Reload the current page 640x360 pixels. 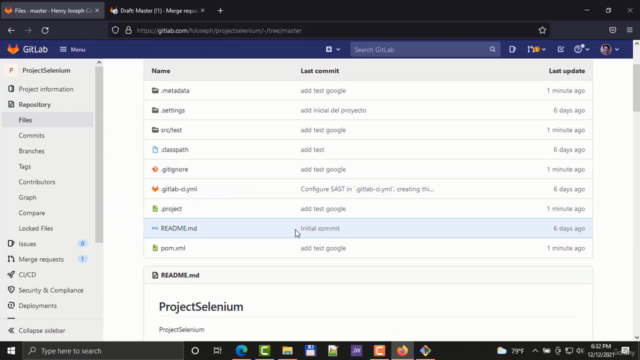tap(45, 30)
